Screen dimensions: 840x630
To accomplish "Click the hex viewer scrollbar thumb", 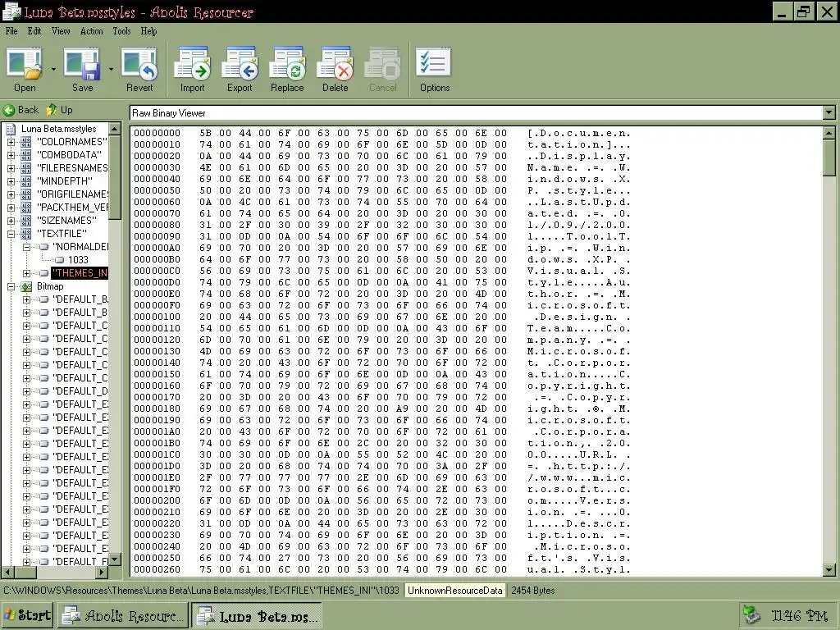I will pyautogui.click(x=829, y=157).
